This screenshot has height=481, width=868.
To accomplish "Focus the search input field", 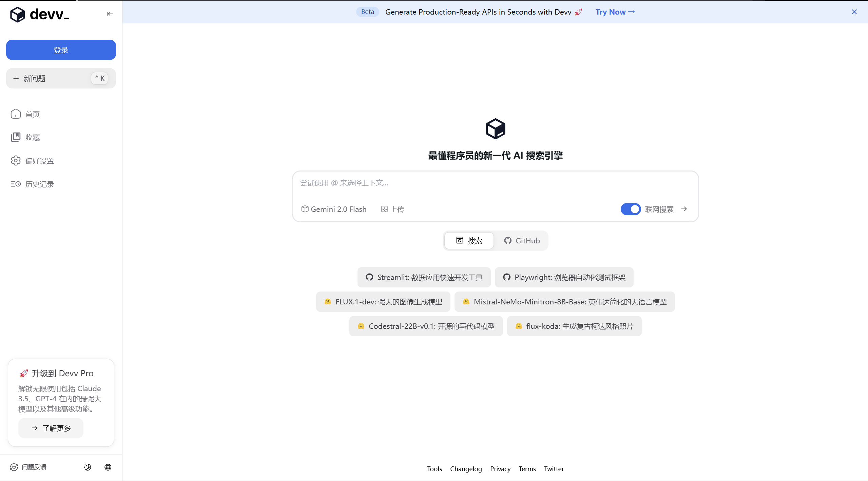I will pyautogui.click(x=495, y=183).
